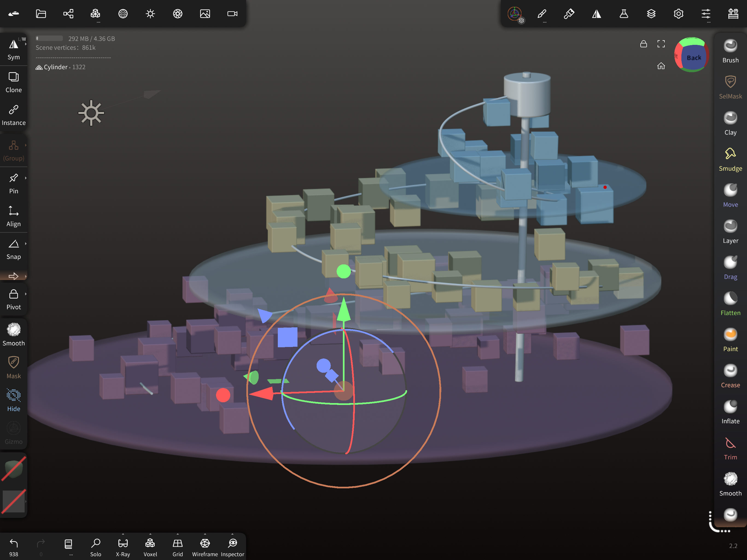Open the files folder menu
The height and width of the screenshot is (560, 747).
[x=41, y=14]
